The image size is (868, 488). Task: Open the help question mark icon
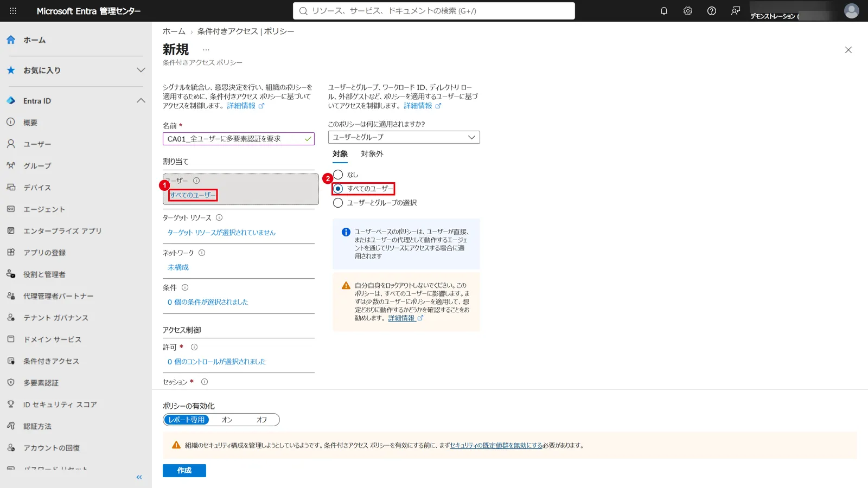(712, 11)
